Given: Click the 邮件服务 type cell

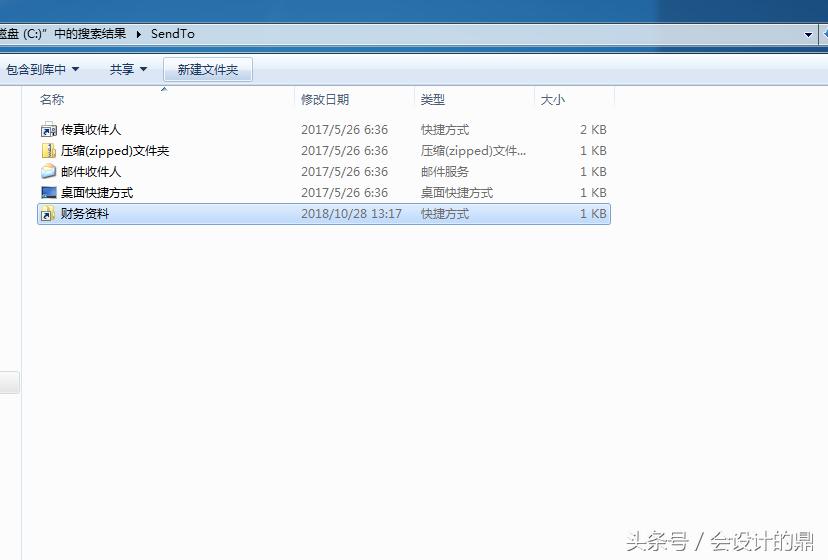Looking at the screenshot, I should (445, 172).
